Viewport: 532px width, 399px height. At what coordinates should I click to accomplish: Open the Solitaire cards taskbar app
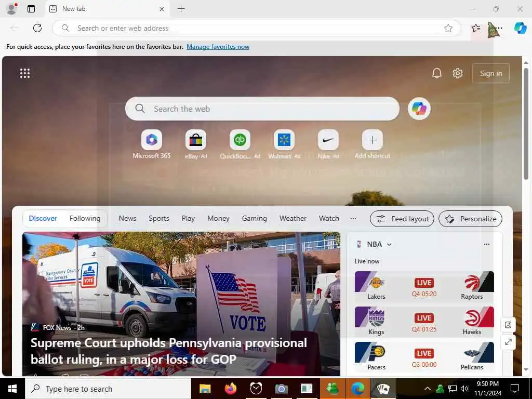(x=383, y=389)
